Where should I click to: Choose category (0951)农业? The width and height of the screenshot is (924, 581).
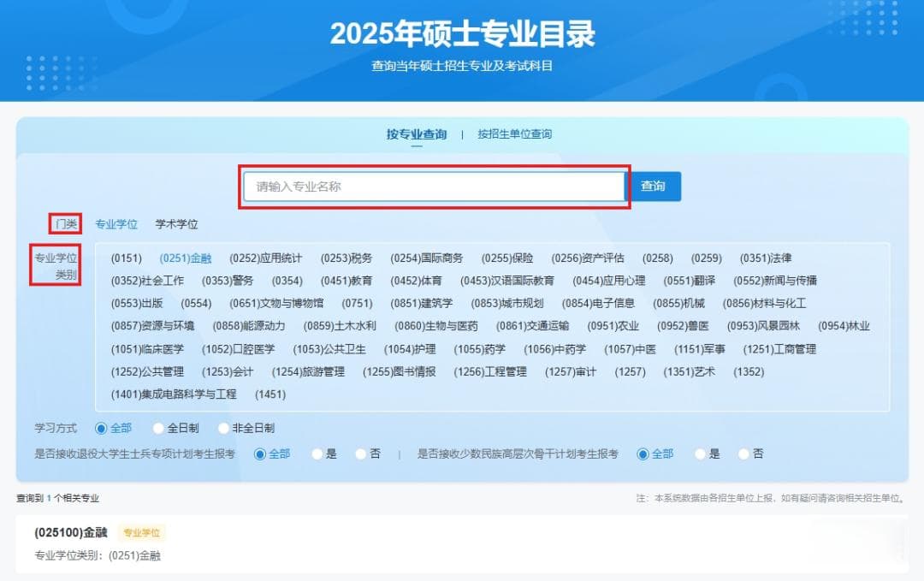613,326
